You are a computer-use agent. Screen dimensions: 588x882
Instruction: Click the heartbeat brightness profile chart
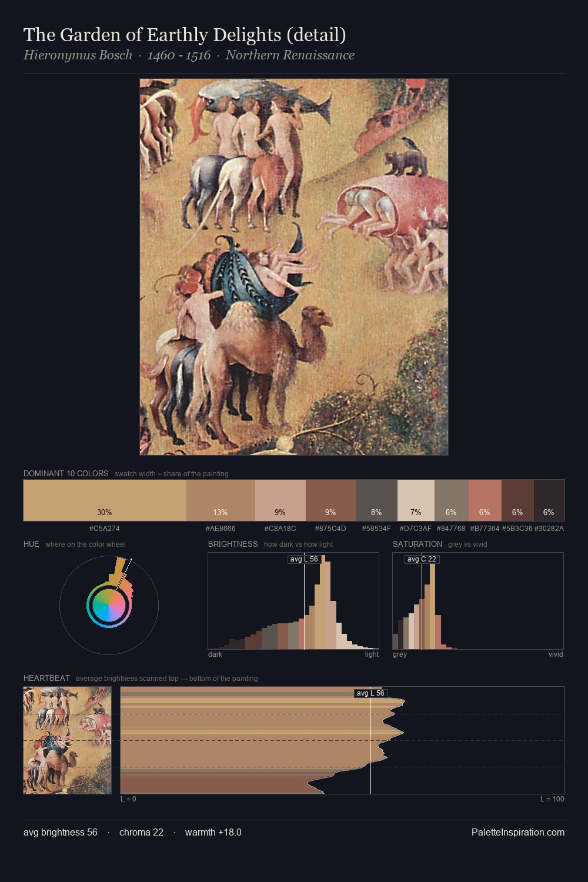coord(343,740)
